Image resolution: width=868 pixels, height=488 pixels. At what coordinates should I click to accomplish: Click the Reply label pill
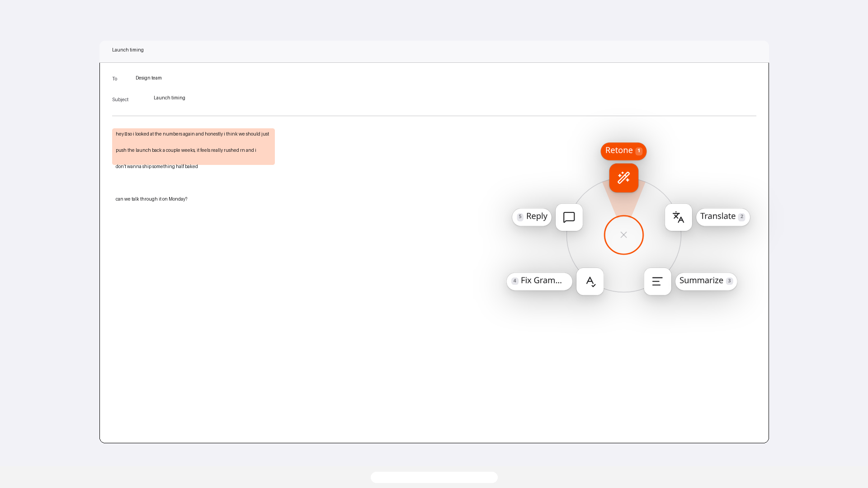coord(532,217)
